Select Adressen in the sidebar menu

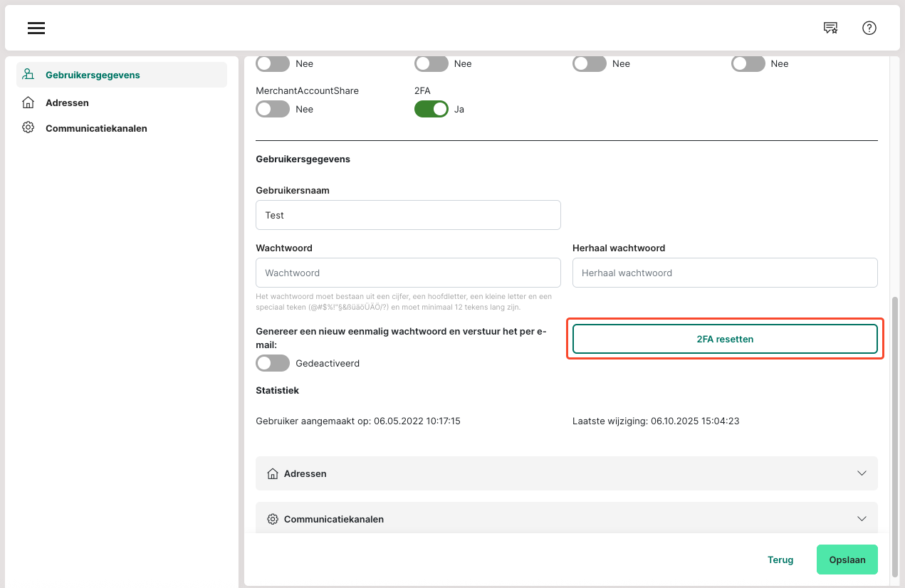coord(67,103)
